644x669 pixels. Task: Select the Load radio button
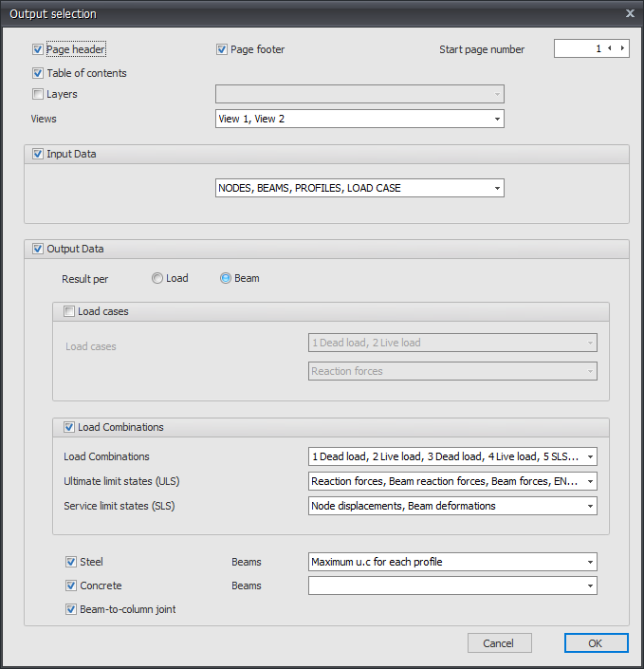point(157,278)
